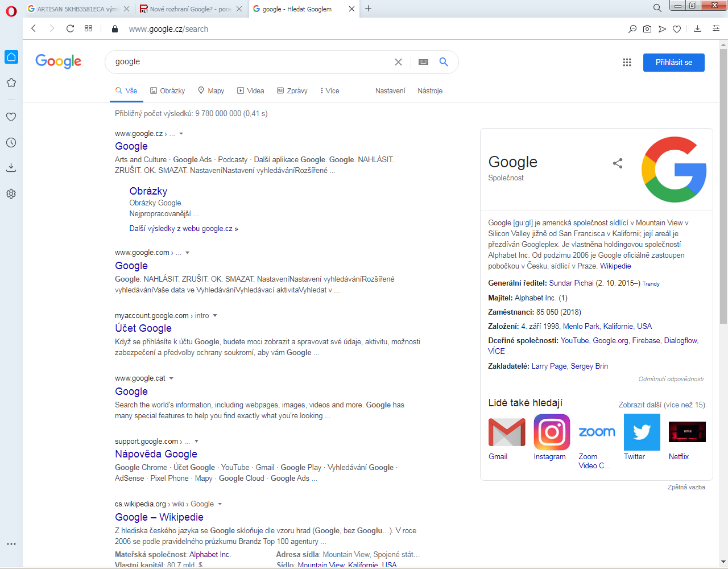Open Sundar Pichai link in the panel
The width and height of the screenshot is (728, 569).
571,283
